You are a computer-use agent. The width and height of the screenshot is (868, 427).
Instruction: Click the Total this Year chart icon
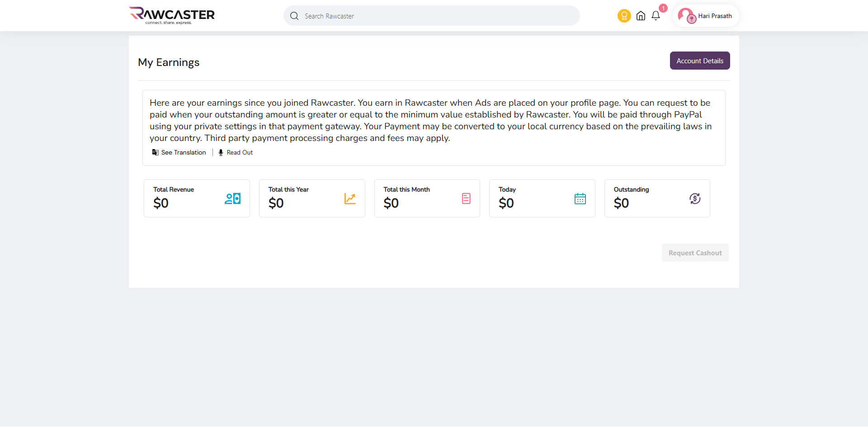point(350,199)
